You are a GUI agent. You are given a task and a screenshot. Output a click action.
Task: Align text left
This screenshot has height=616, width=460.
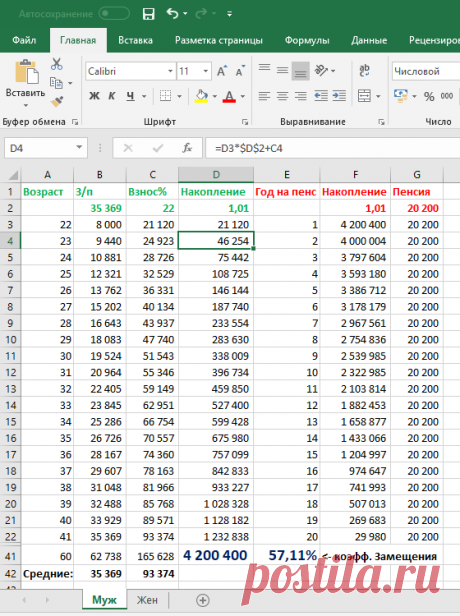[264, 96]
